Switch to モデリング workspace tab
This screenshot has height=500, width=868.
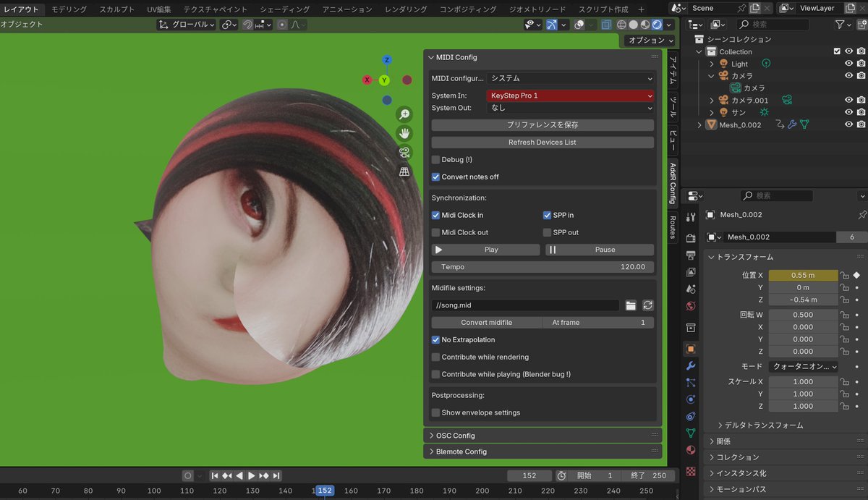pos(69,9)
